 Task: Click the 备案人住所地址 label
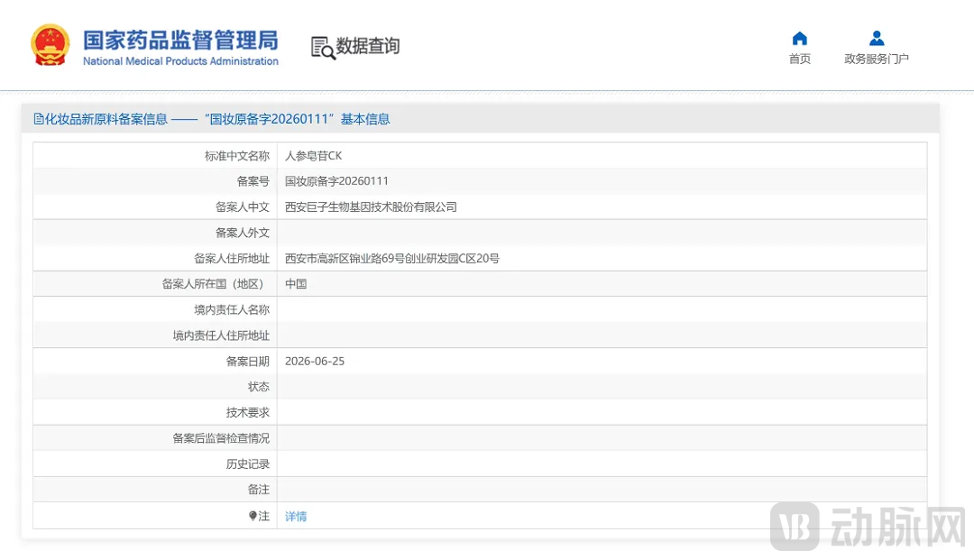[232, 259]
